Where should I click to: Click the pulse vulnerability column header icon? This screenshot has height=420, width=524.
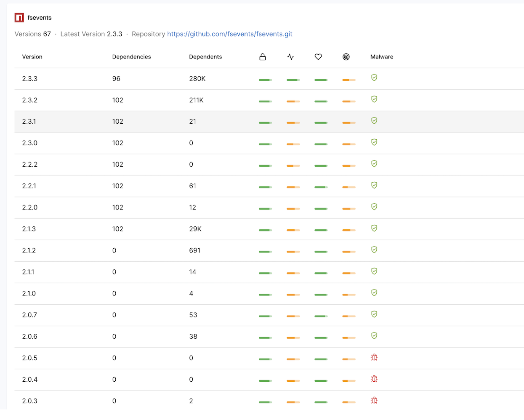(290, 57)
